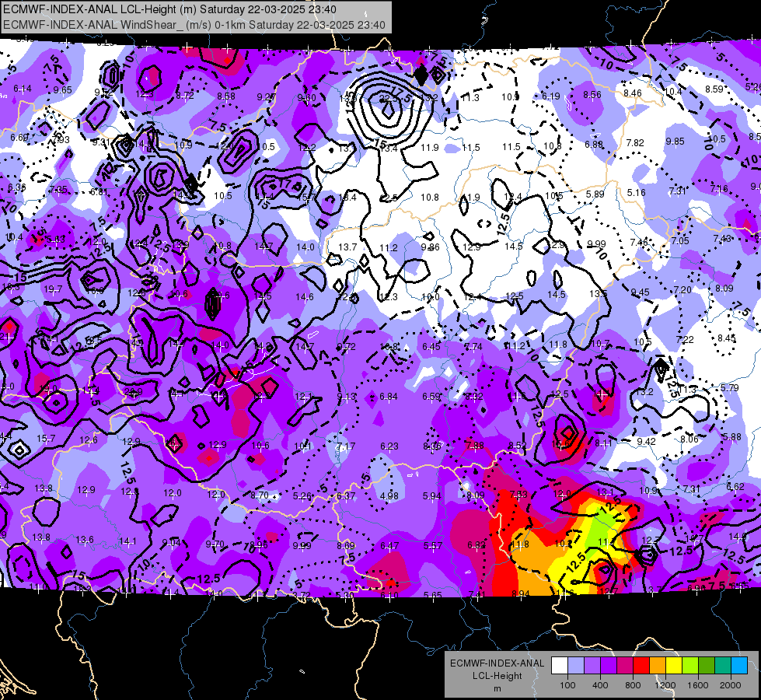Viewport: 761px width, 700px height.
Task: Click the grid value 6.37
Action: [x=346, y=496]
